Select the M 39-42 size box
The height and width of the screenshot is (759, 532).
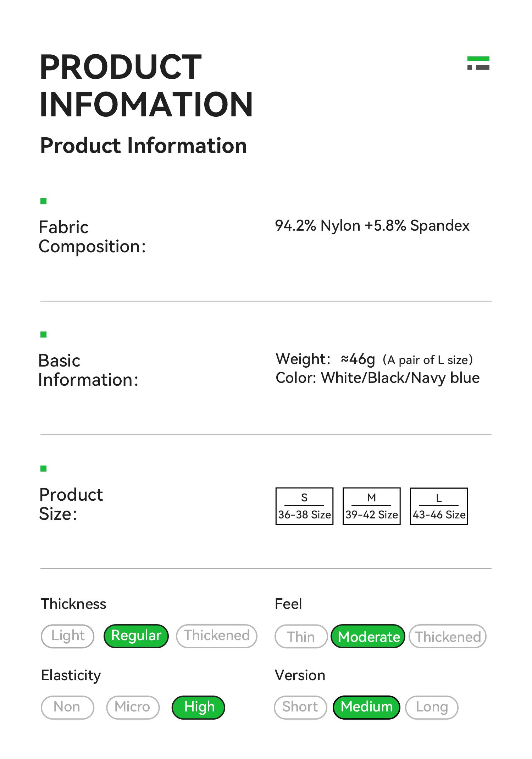click(371, 506)
